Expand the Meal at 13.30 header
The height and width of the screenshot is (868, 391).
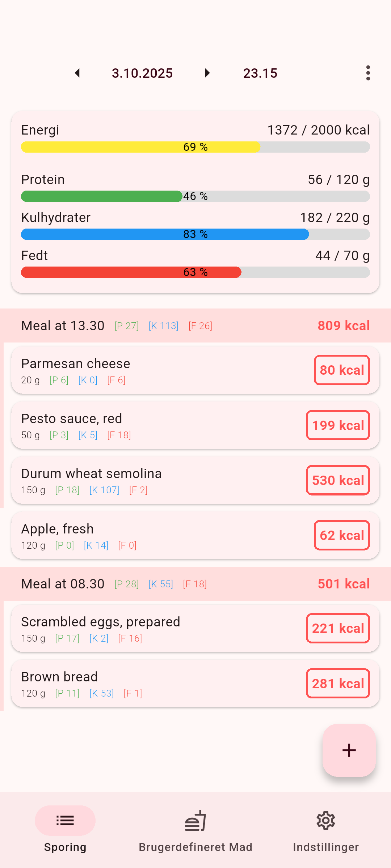195,325
